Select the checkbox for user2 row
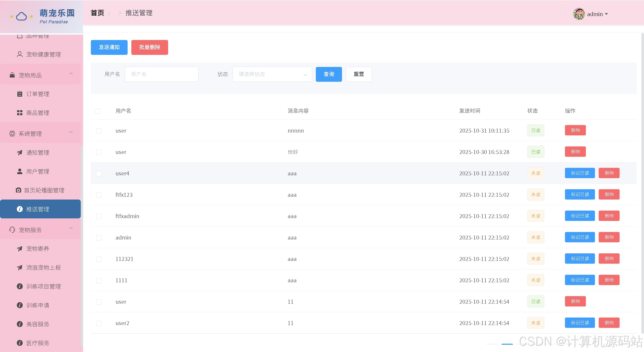The width and height of the screenshot is (644, 352). coord(99,323)
